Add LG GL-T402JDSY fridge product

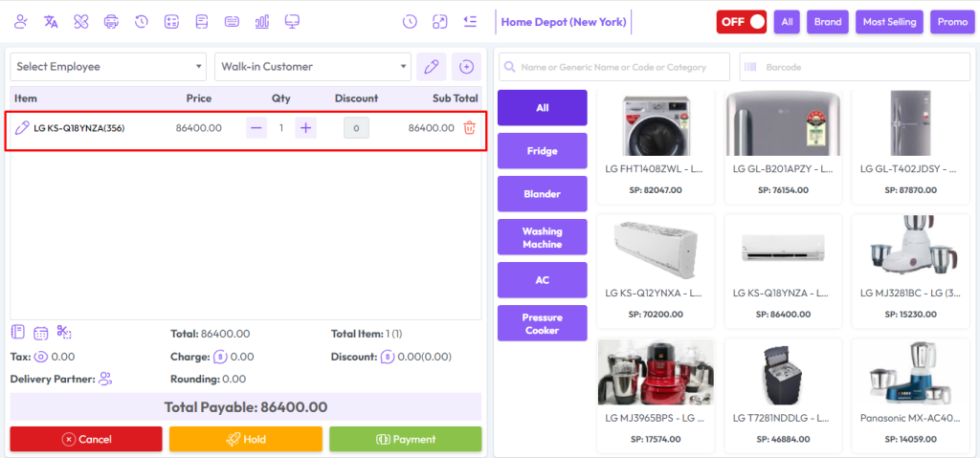(x=911, y=147)
